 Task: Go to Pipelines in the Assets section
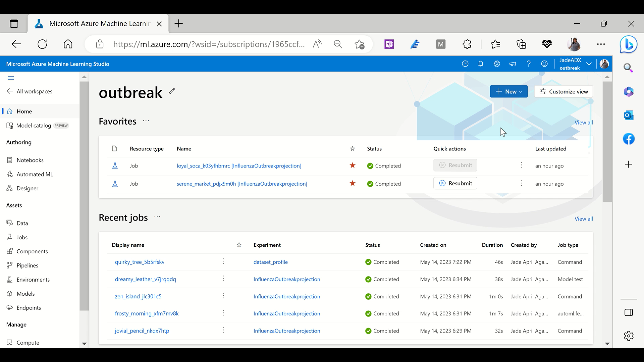27,266
